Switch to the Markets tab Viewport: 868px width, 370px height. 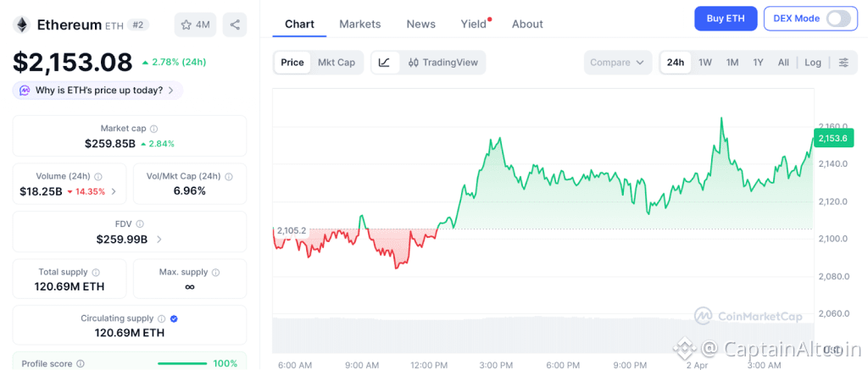click(360, 24)
